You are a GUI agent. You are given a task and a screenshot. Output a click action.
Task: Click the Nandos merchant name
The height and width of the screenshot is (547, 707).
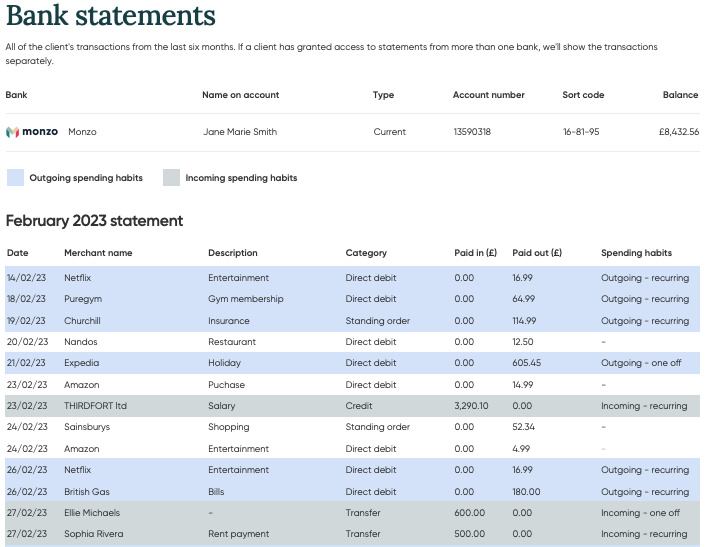click(x=81, y=342)
